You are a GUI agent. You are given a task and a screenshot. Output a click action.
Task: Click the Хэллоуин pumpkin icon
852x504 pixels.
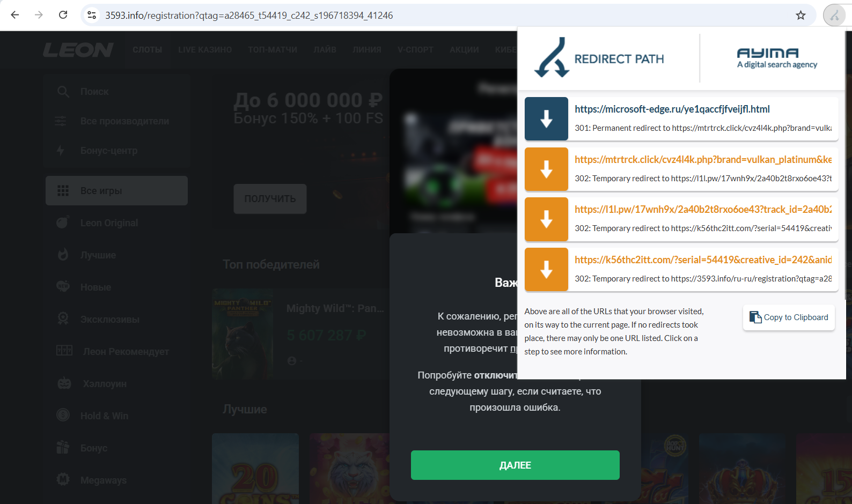(x=64, y=383)
